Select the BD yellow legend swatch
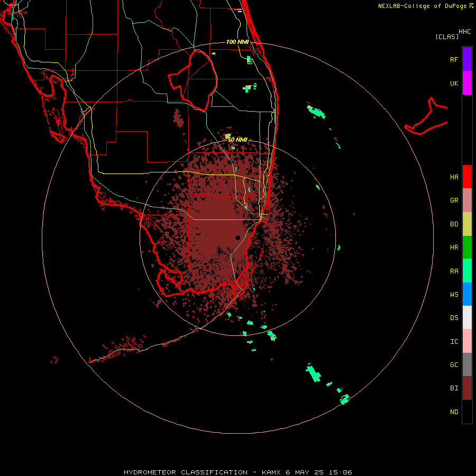 [x=467, y=224]
